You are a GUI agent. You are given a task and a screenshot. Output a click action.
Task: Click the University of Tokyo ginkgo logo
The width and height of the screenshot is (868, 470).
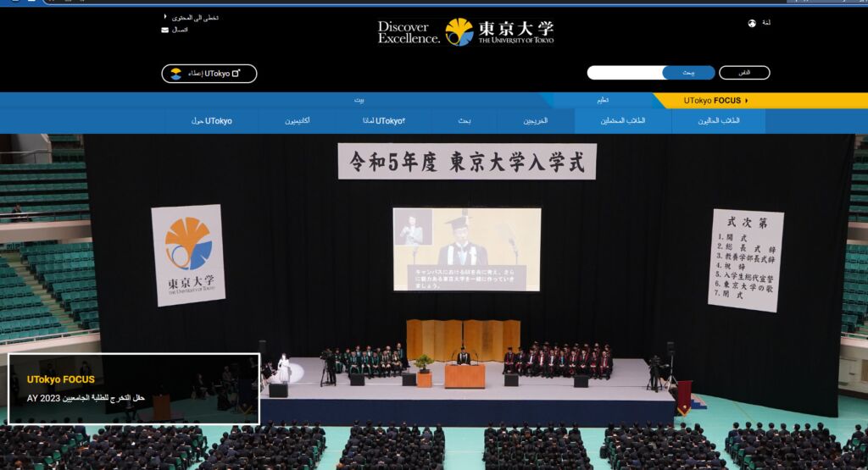tap(459, 32)
